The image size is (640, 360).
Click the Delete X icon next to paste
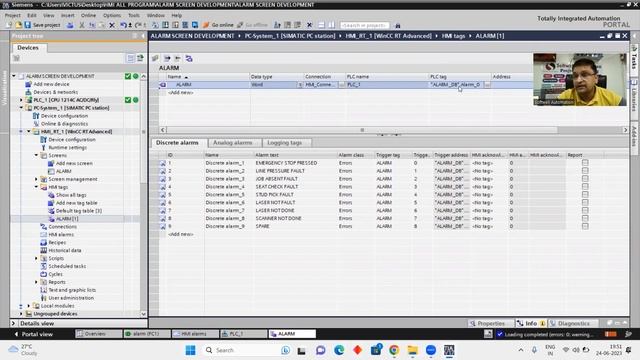112,25
